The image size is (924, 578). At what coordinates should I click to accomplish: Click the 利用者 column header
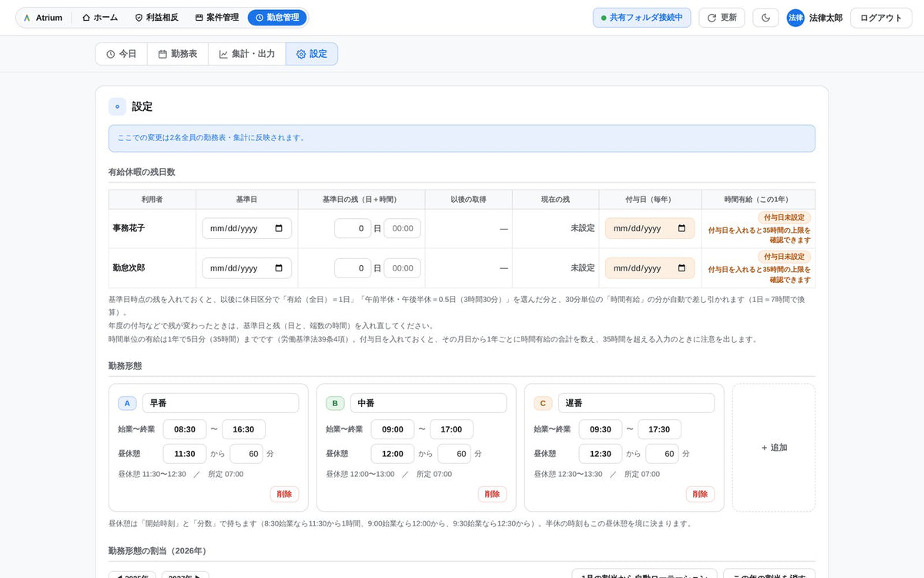(152, 200)
